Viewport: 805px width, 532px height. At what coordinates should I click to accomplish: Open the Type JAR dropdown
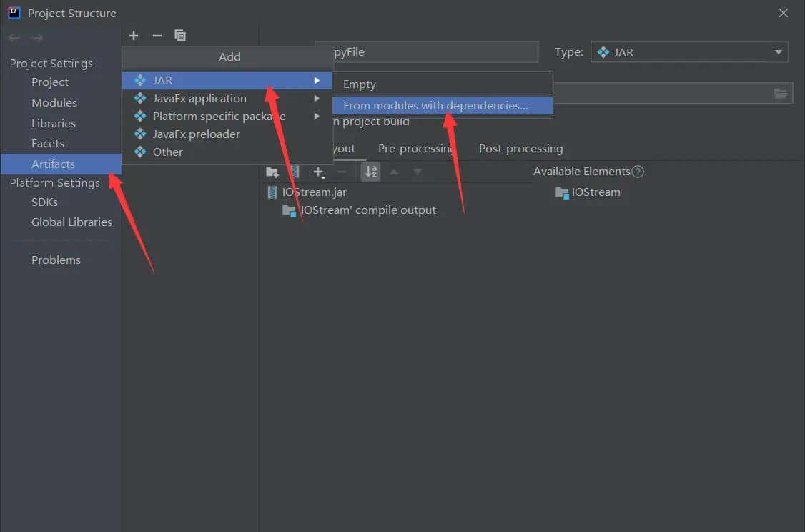tap(688, 52)
